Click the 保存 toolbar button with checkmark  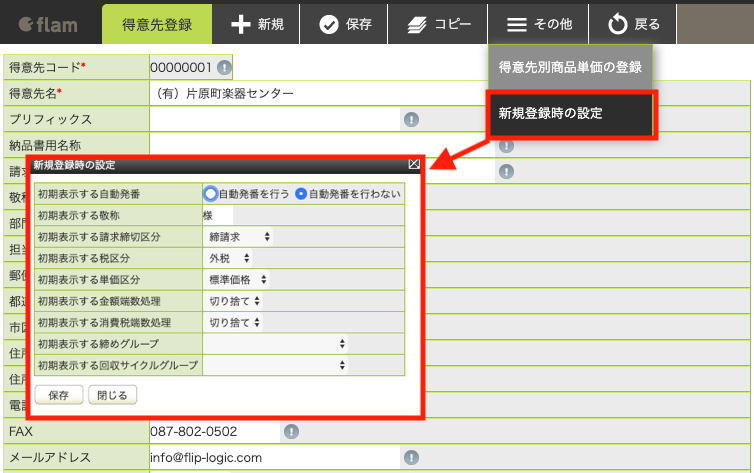point(344,24)
